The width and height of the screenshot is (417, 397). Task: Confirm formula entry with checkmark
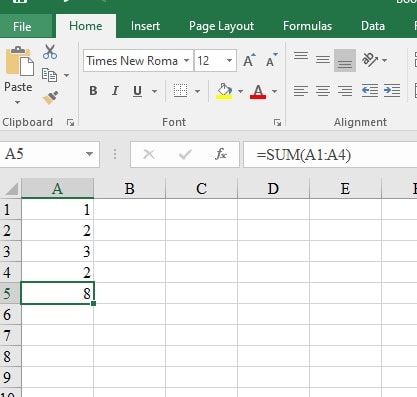(x=185, y=154)
